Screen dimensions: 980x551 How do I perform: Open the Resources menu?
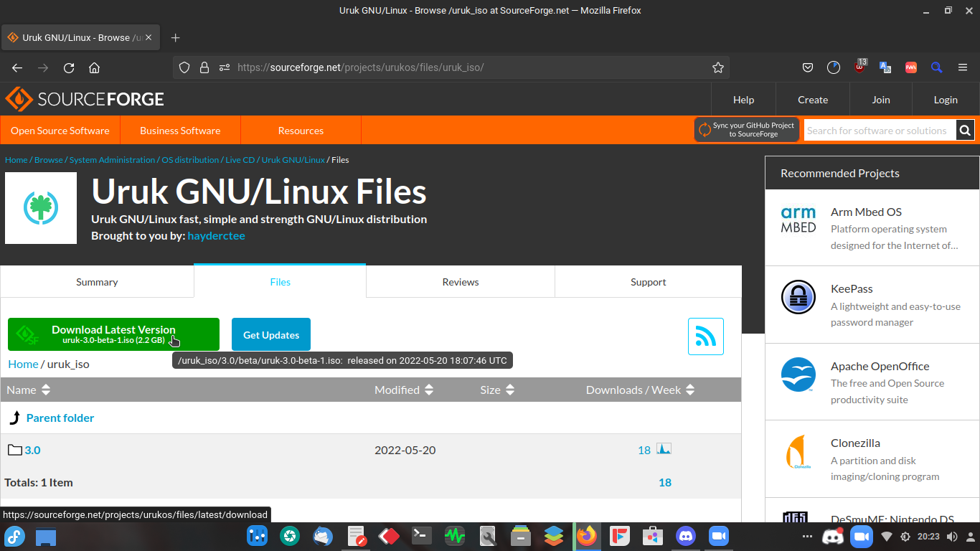coord(301,131)
